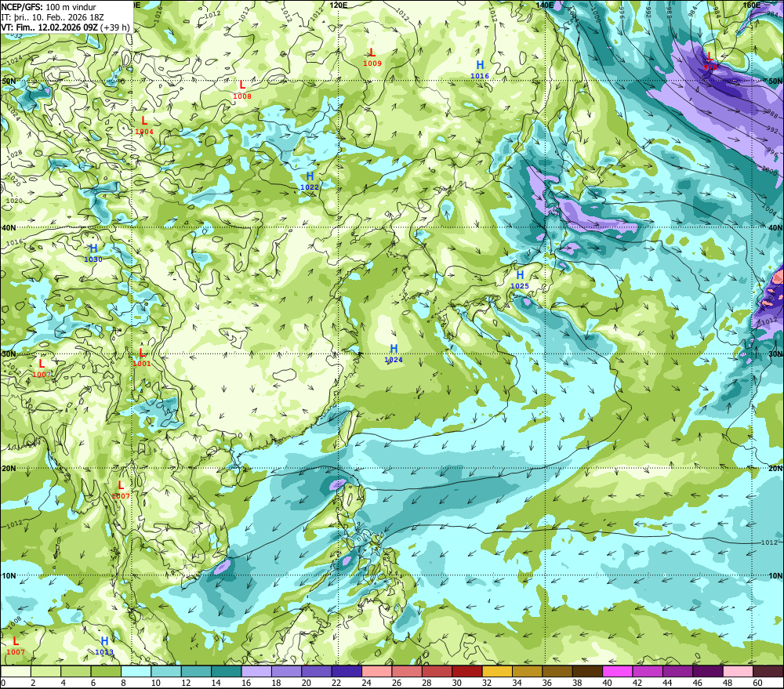784x689 pixels.
Task: Click the 30N label on the left axis
Action: pyautogui.click(x=9, y=354)
